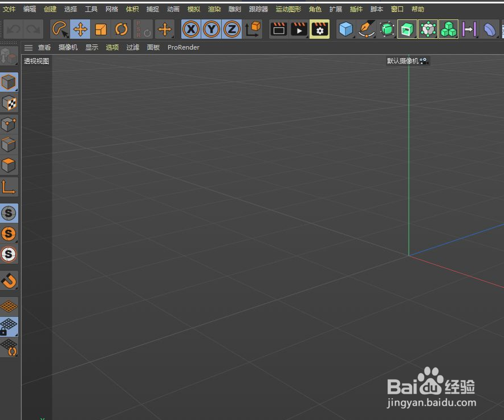The image size is (504, 420).
Task: Click the viewport hamburger menu icon
Action: click(29, 48)
